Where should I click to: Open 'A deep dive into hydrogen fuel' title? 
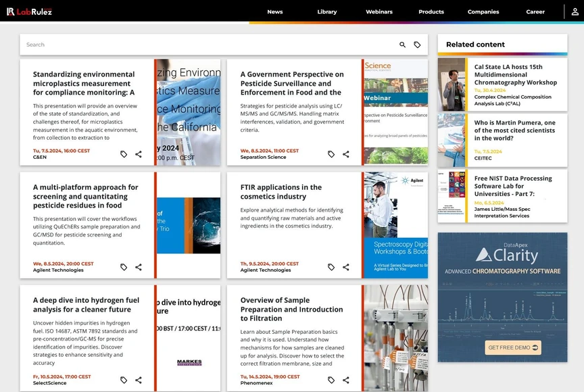point(86,305)
